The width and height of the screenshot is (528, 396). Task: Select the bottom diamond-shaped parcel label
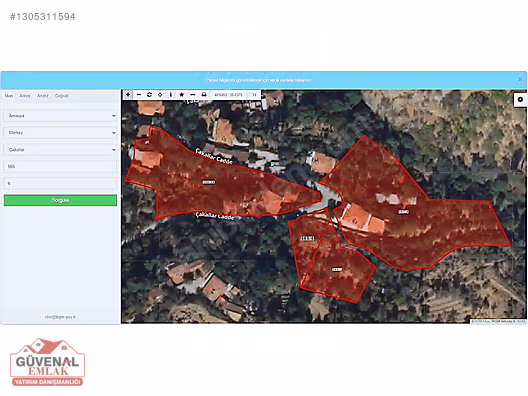tap(337, 269)
